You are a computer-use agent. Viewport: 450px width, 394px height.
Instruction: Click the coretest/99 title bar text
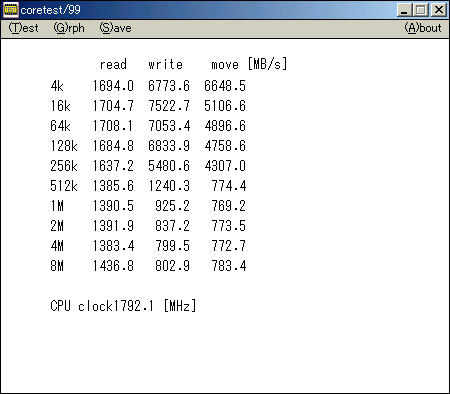tap(50, 10)
